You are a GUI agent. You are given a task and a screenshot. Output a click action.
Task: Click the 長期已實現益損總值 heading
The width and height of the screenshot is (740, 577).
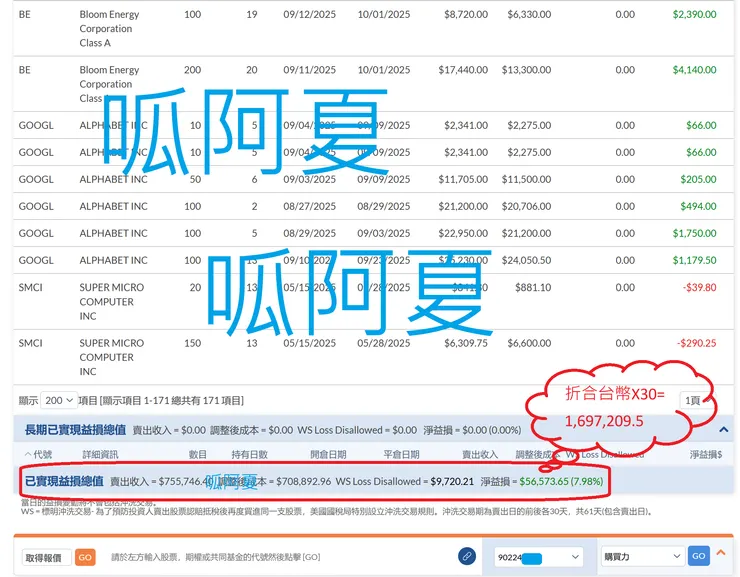click(x=75, y=430)
